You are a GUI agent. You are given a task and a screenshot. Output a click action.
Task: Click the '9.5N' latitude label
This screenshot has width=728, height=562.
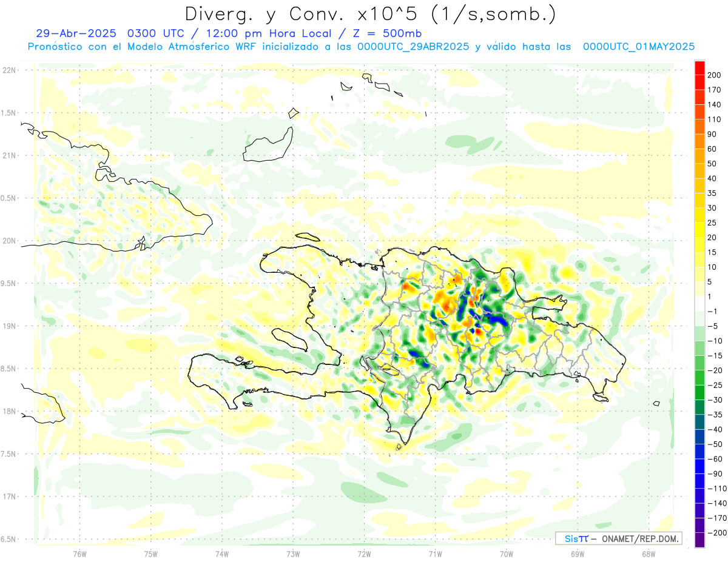click(x=8, y=283)
